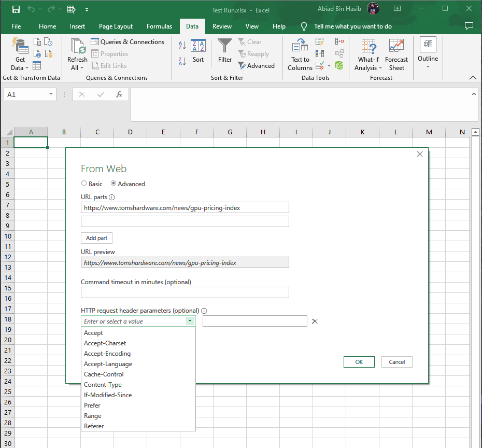This screenshot has height=448, width=482.
Task: Select the Basic radio button
Action: pos(84,184)
